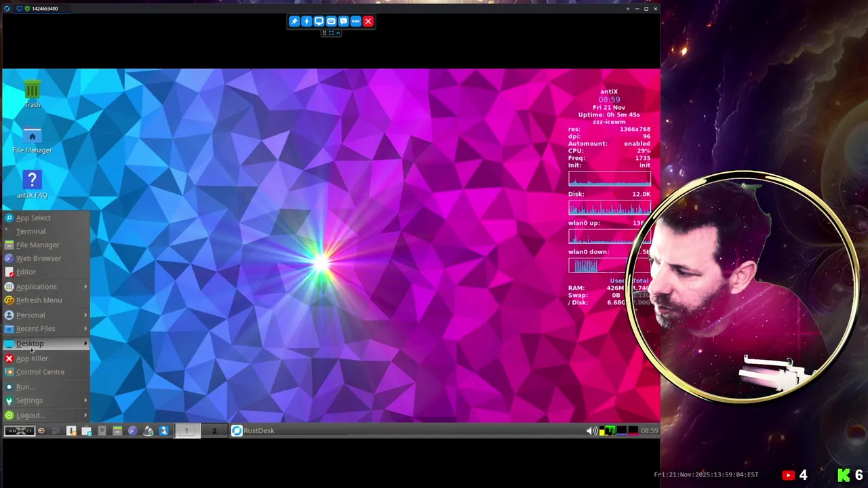
Task: Expand the Applications submenu
Action: (45, 287)
